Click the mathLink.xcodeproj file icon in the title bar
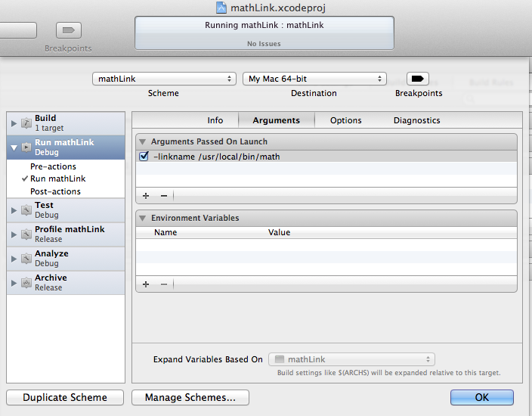 [x=221, y=8]
